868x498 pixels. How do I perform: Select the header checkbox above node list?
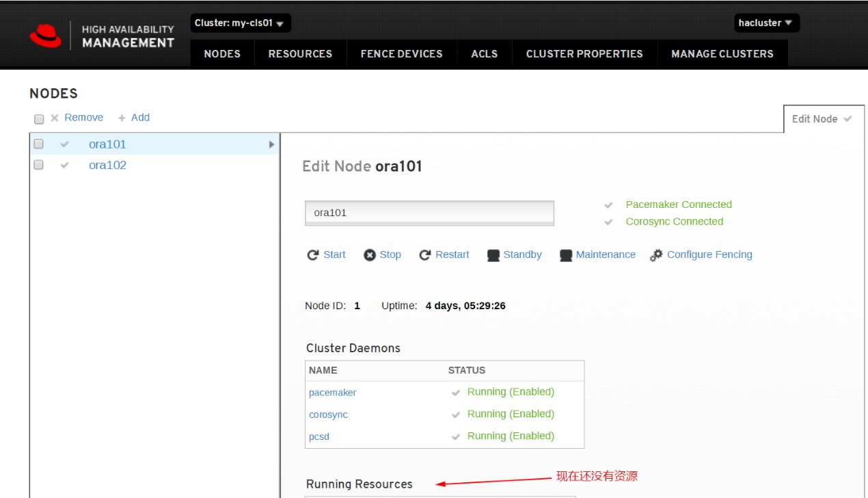point(38,118)
